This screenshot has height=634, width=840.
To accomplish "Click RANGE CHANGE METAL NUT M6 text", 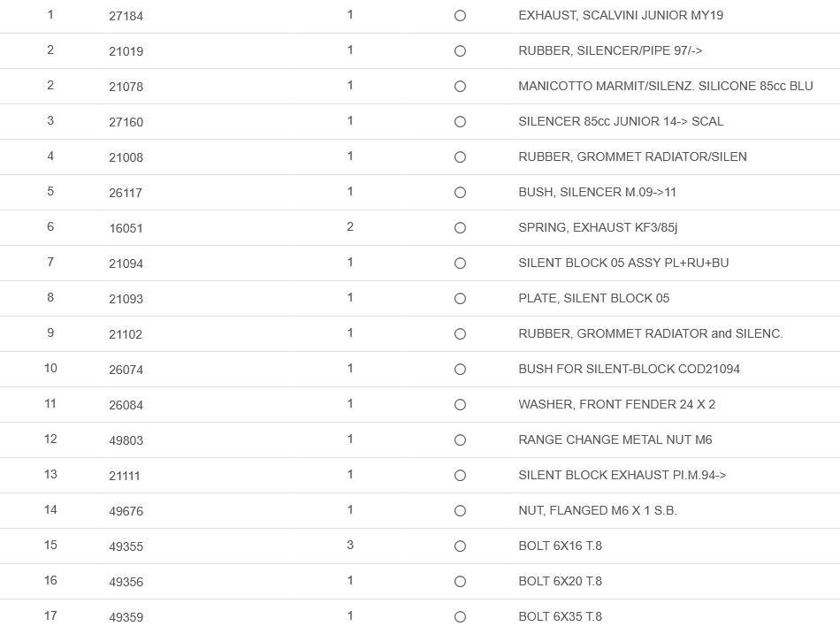I will (x=615, y=439).
